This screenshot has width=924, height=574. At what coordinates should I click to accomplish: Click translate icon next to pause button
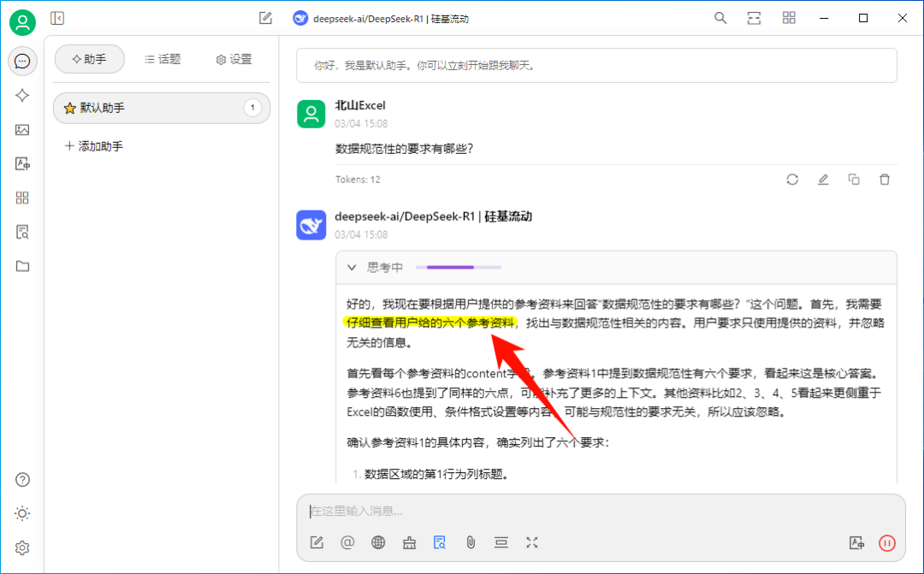[856, 542]
